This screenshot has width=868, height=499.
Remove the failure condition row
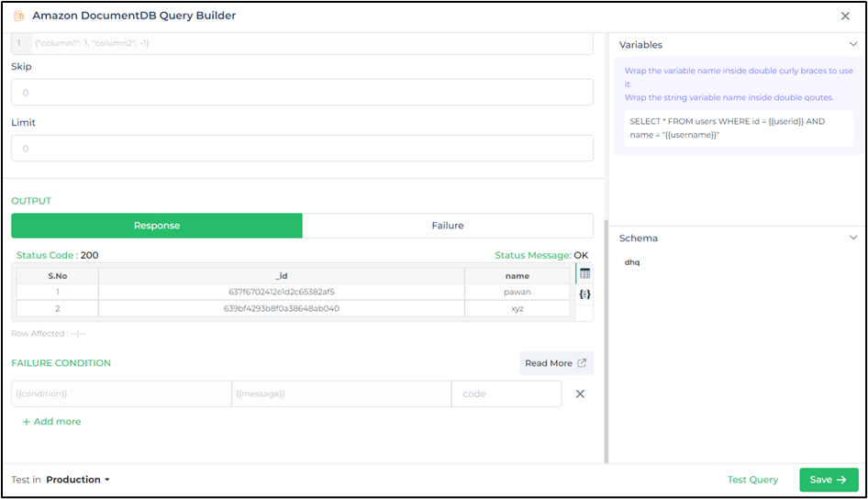[580, 394]
